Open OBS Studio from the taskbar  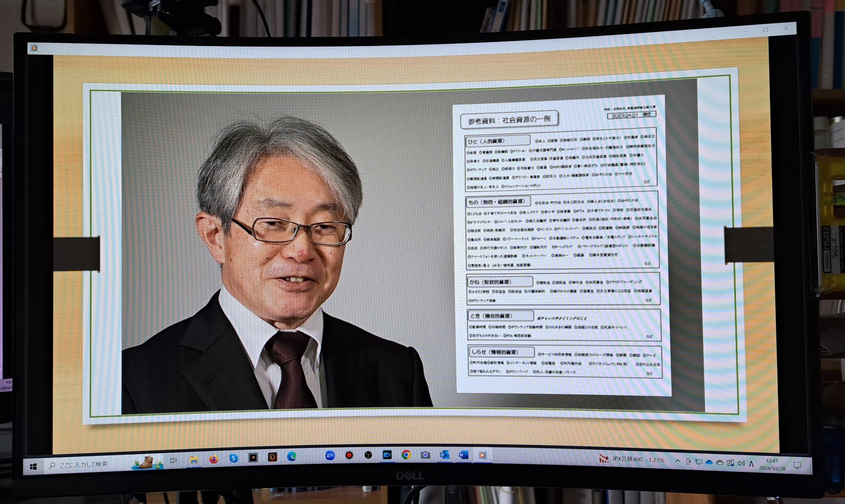click(368, 455)
